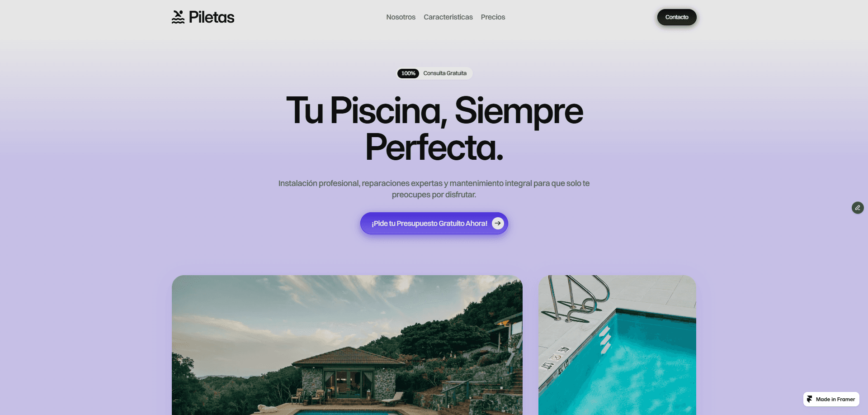
Task: Click the 100% pill badge
Action: (x=408, y=73)
